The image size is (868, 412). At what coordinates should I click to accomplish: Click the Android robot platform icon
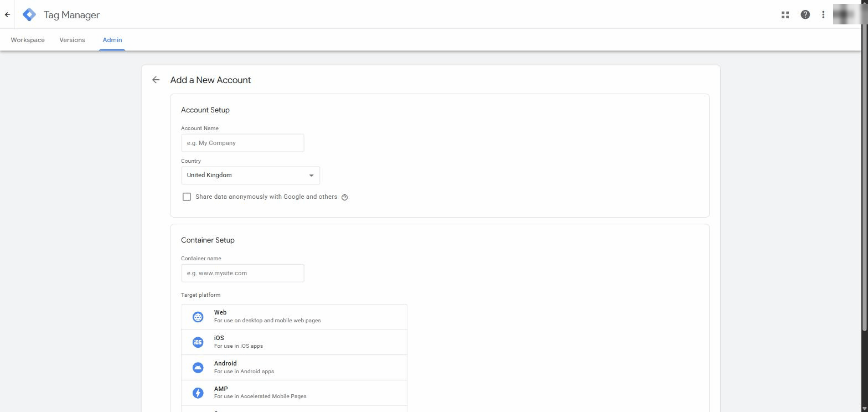(198, 368)
